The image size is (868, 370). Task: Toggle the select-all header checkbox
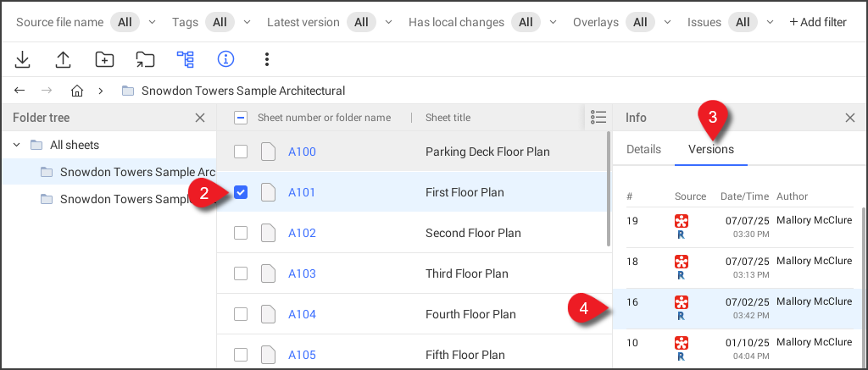(x=241, y=118)
